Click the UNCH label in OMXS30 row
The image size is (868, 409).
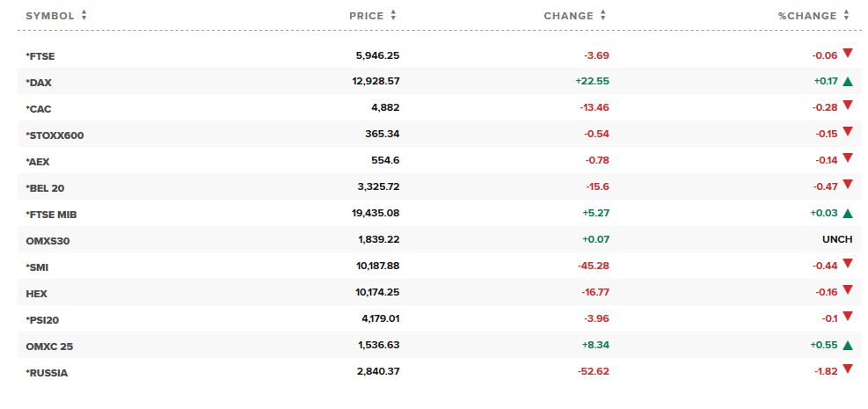point(837,239)
